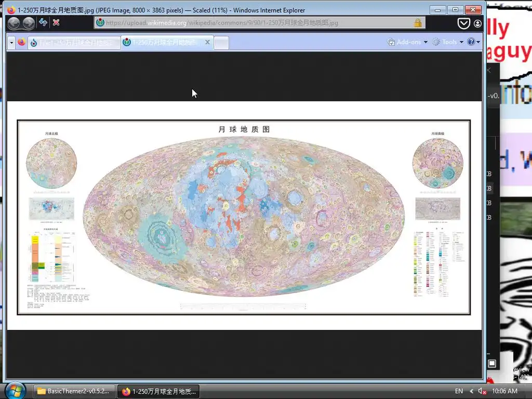
Task: Show hidden tray icons arrow
Action: 471,391
